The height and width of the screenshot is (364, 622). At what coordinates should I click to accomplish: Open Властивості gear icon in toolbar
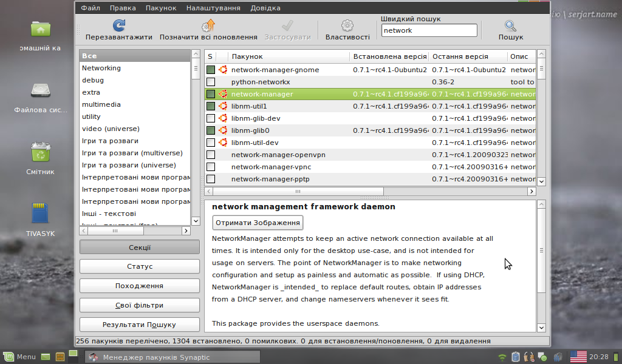click(347, 25)
